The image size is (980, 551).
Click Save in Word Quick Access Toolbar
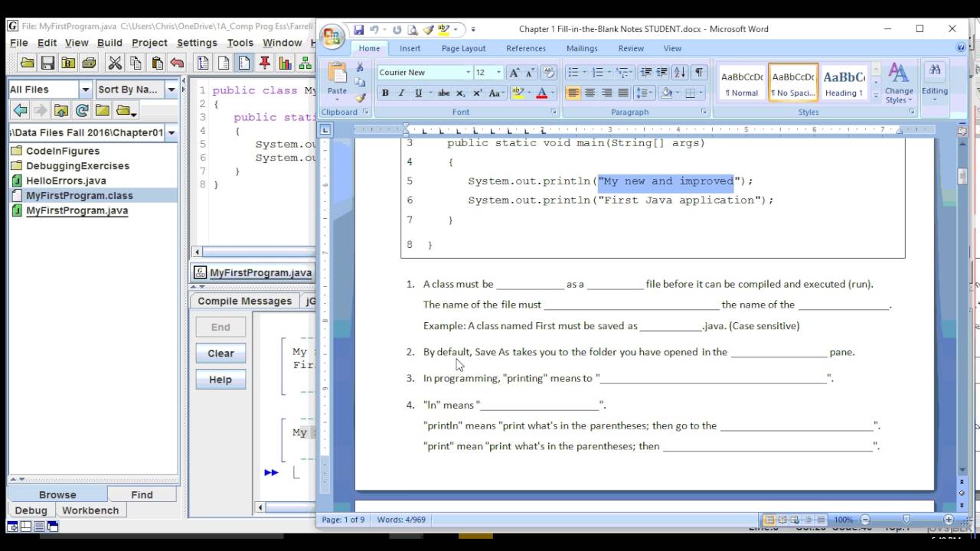358,30
